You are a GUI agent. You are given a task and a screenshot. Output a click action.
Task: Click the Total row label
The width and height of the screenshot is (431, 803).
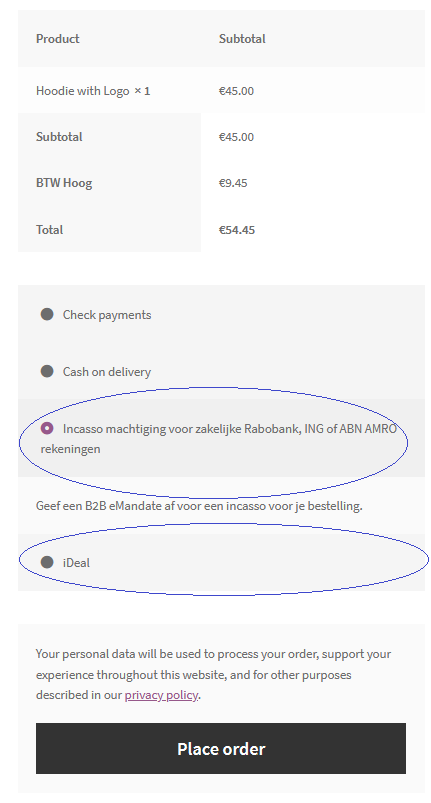(x=50, y=230)
